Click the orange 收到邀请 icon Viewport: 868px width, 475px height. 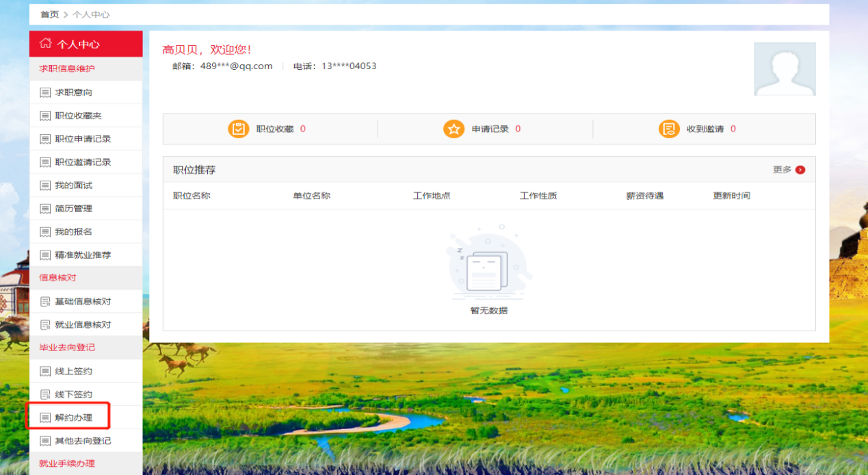point(668,129)
